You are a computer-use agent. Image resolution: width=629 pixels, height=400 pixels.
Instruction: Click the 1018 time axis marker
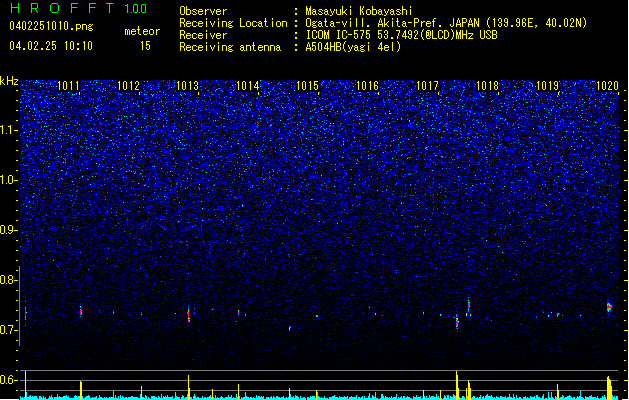coord(487,86)
